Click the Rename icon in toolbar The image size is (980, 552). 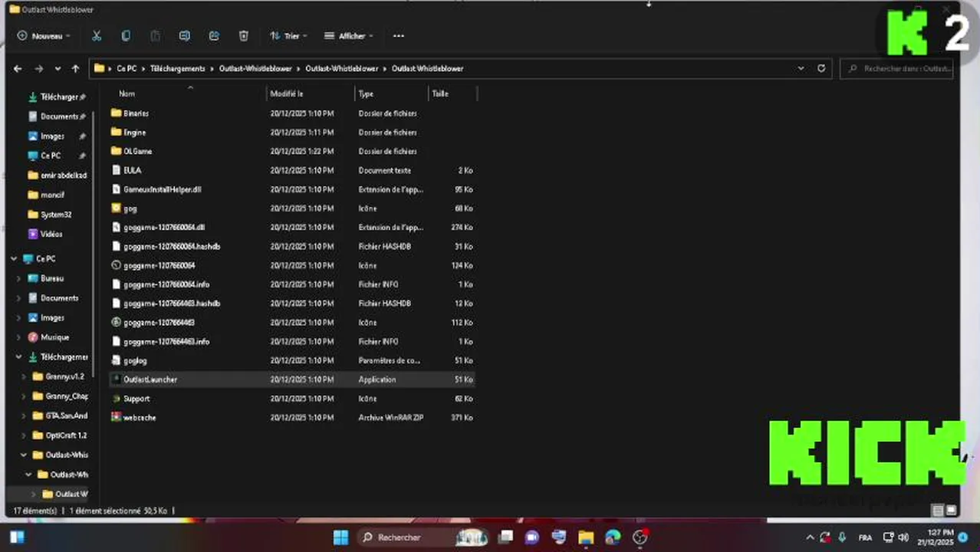pos(185,36)
